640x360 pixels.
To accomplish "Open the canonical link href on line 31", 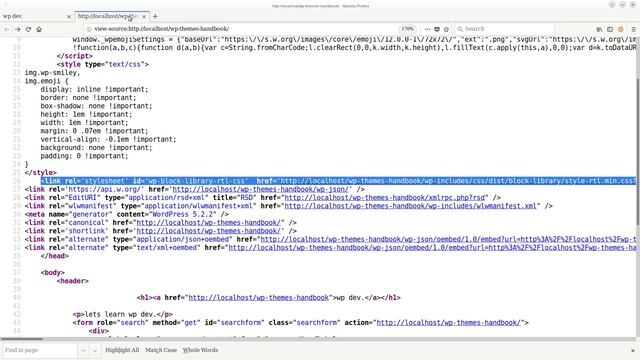I will (208, 222).
